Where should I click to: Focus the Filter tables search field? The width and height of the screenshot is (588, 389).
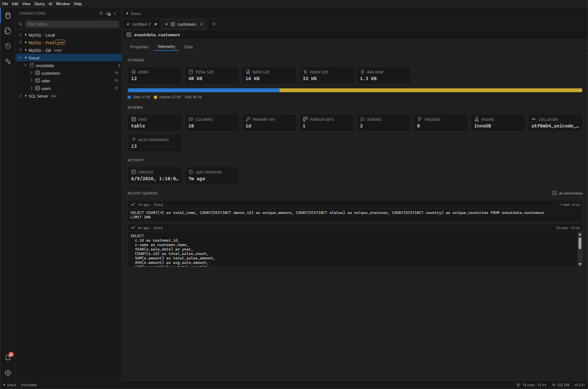72,24
